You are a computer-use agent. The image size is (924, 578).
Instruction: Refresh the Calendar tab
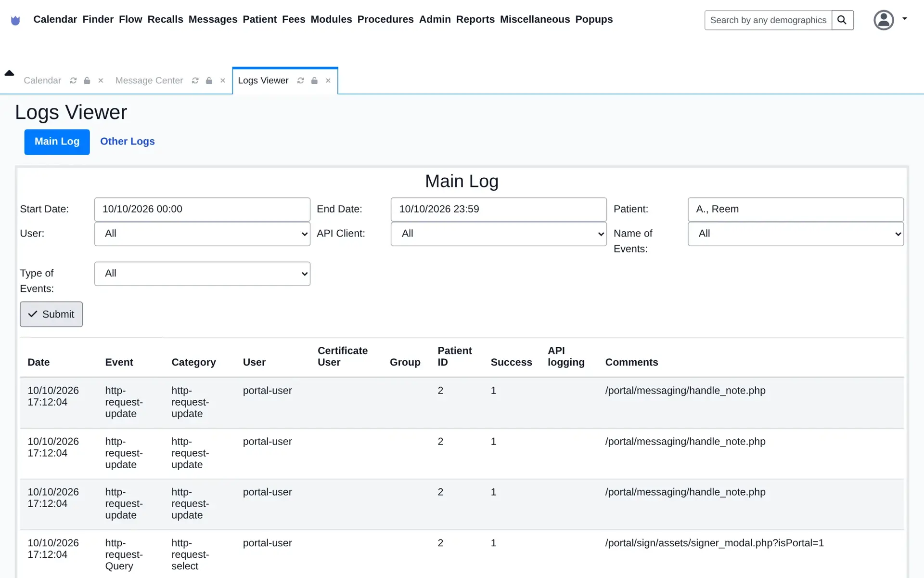coord(73,80)
